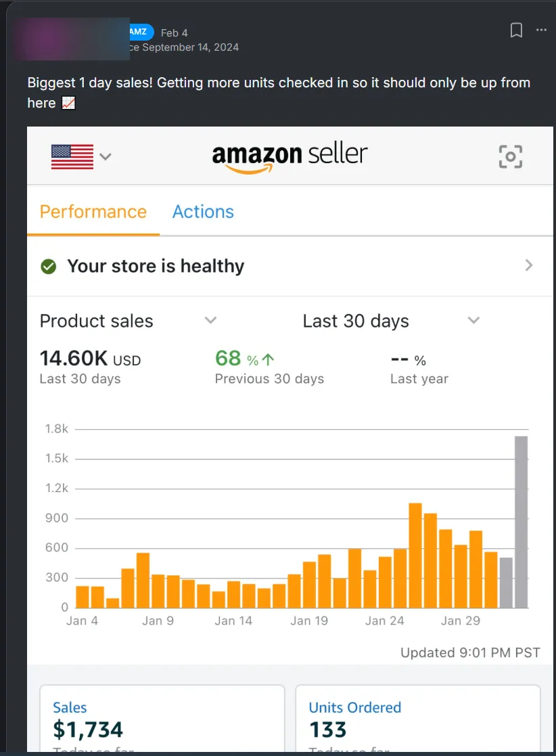Viewport: 556px width, 756px height.
Task: Tap the camera scan icon
Action: [x=510, y=157]
